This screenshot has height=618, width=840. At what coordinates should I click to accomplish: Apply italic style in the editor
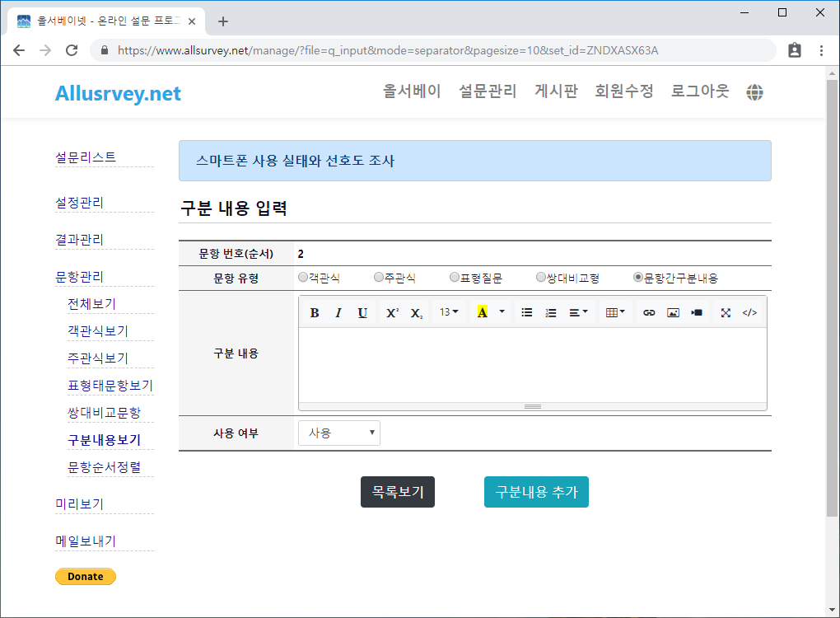coord(338,313)
